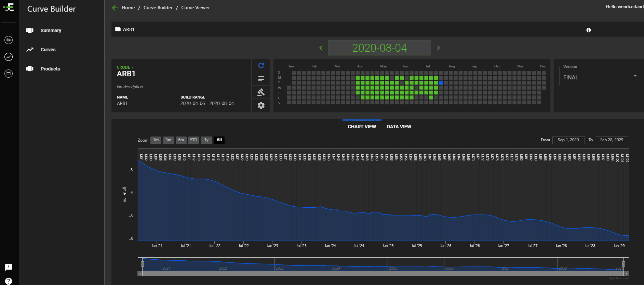Click the navigator's right range handle
This screenshot has height=285, width=644.
click(623, 264)
